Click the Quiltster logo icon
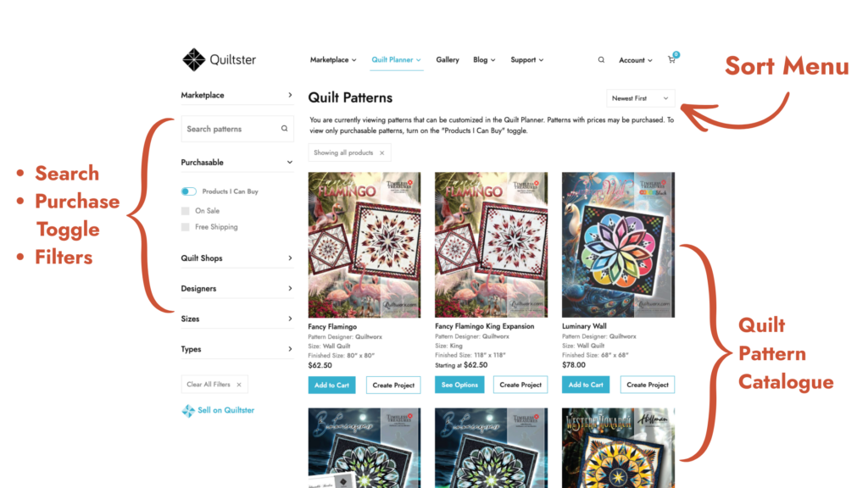The image size is (868, 488). [x=194, y=60]
